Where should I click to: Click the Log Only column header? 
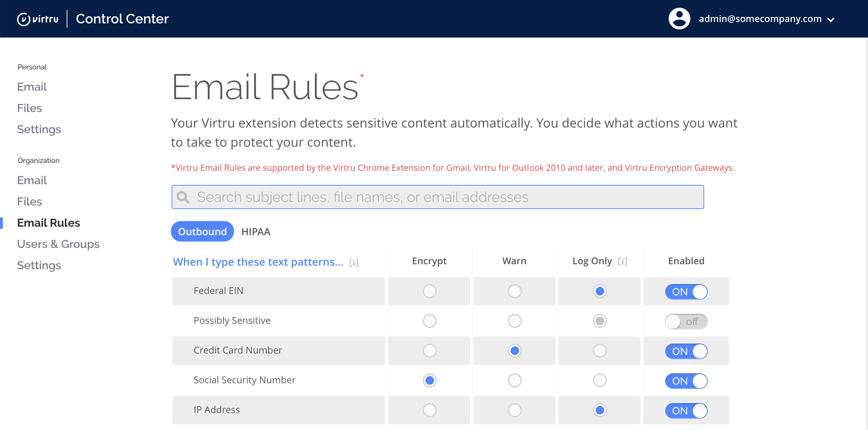pyautogui.click(x=592, y=261)
